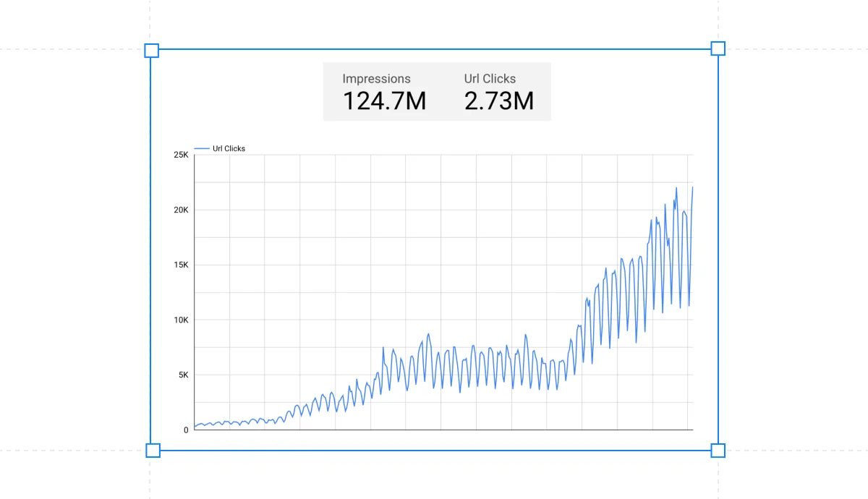Click the 10K y-axis label
The width and height of the screenshot is (868, 499).
tap(180, 320)
